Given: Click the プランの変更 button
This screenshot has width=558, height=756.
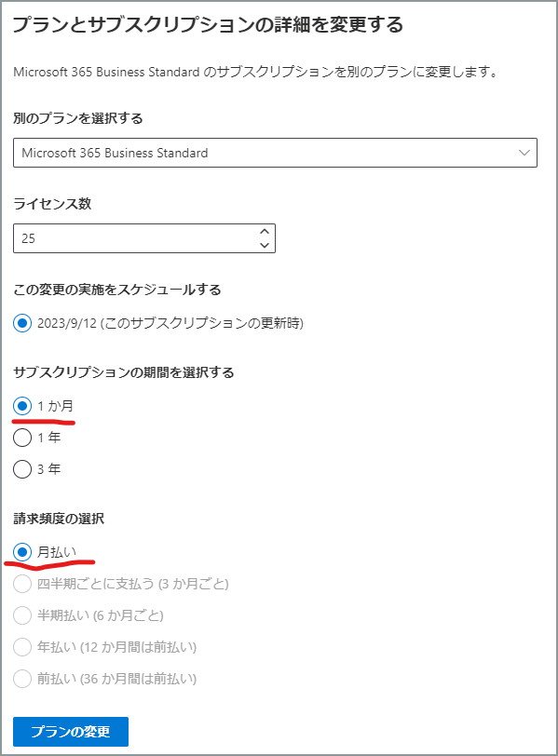Looking at the screenshot, I should tap(71, 732).
